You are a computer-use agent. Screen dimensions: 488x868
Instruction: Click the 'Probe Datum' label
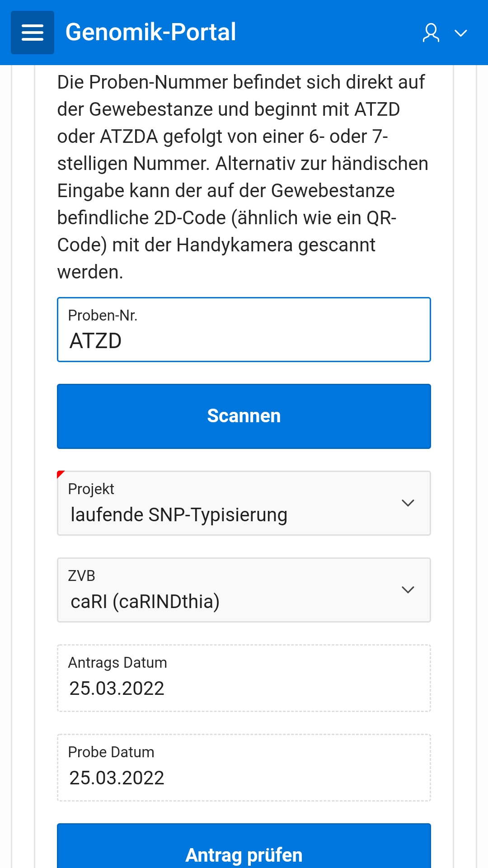coord(111,752)
